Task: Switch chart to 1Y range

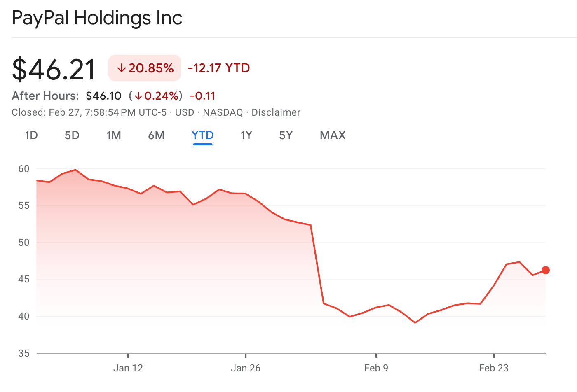Action: [x=246, y=135]
